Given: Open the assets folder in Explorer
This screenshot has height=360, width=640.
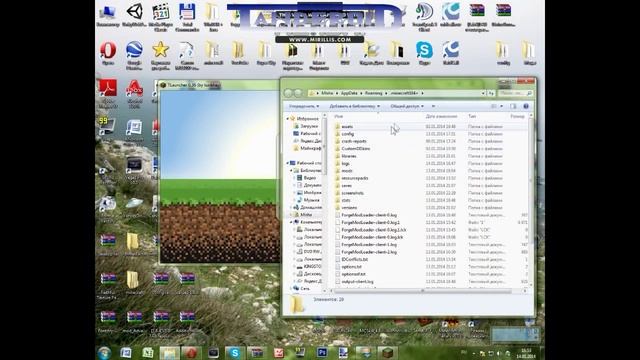Looking at the screenshot, I should pyautogui.click(x=347, y=127).
